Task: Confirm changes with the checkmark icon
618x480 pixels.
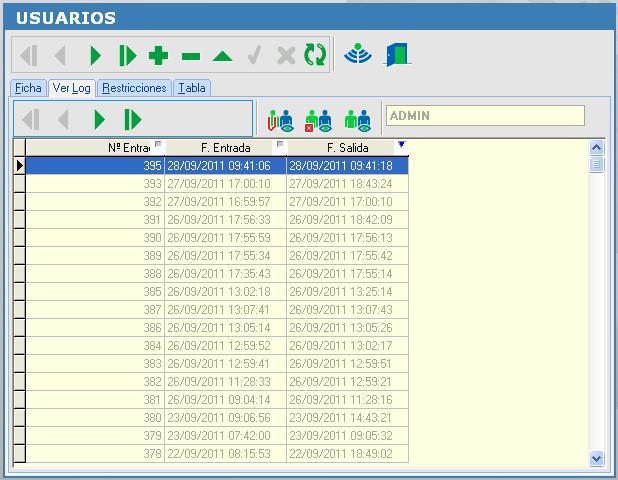Action: pyautogui.click(x=255, y=55)
